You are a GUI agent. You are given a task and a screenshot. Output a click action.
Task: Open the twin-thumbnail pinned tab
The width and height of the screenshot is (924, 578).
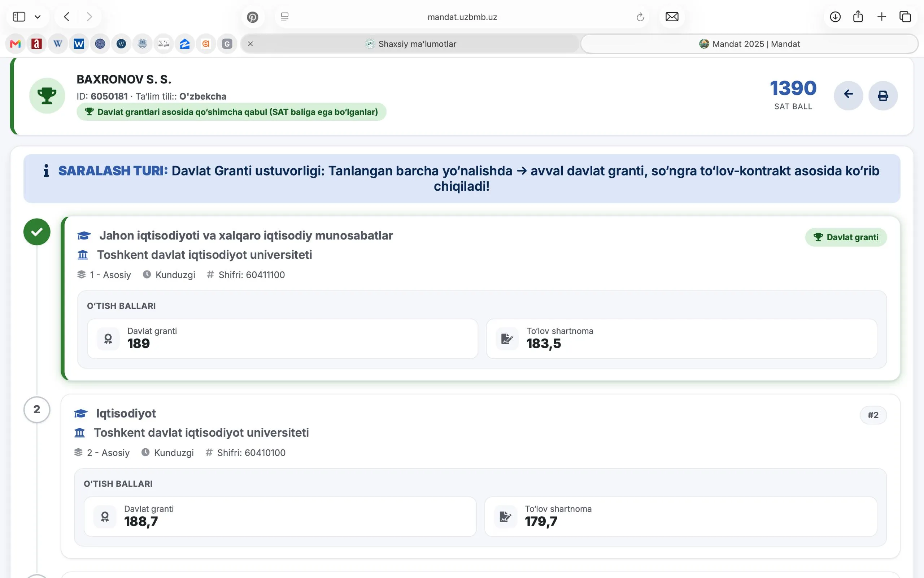(x=164, y=44)
